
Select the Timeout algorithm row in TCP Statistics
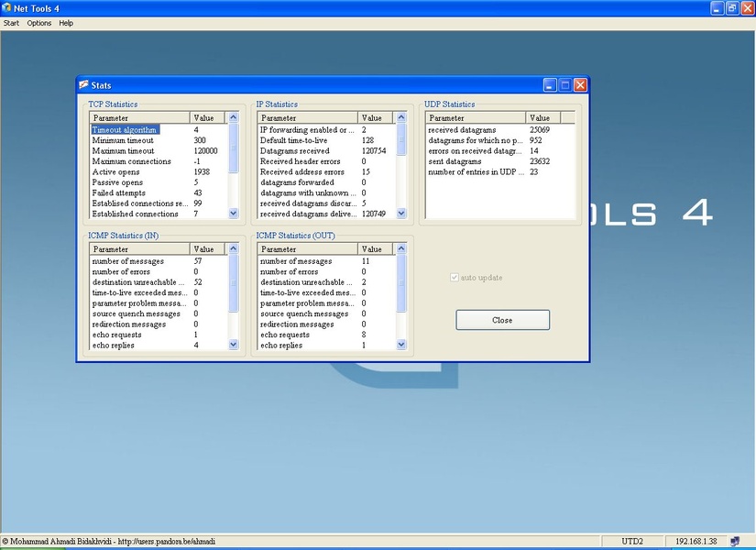tap(125, 130)
